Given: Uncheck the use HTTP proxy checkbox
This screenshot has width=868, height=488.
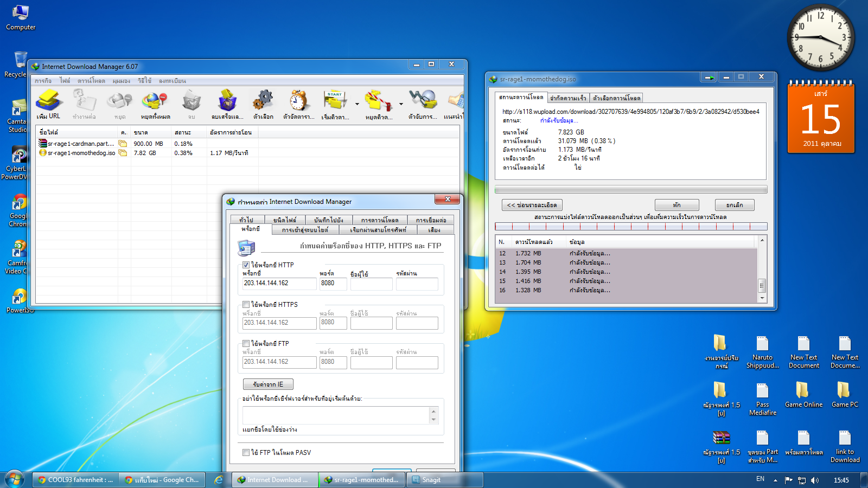Looking at the screenshot, I should tap(246, 265).
